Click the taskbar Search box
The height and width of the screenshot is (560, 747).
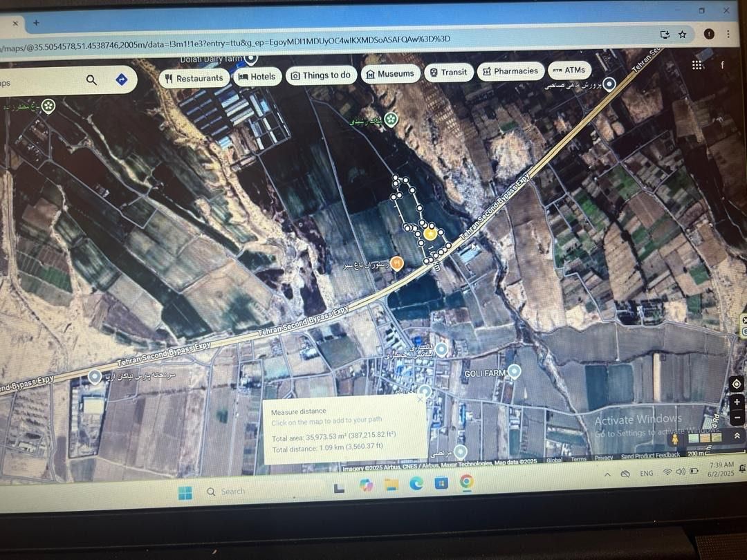coord(232,492)
